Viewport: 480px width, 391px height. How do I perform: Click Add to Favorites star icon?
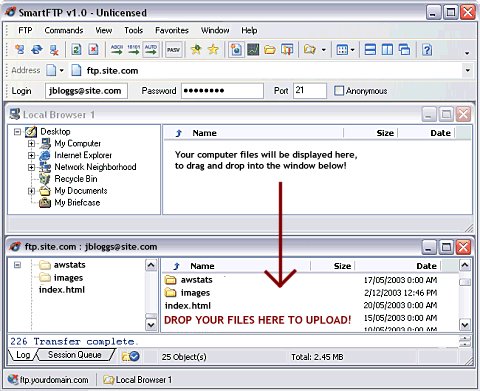pos(196,50)
